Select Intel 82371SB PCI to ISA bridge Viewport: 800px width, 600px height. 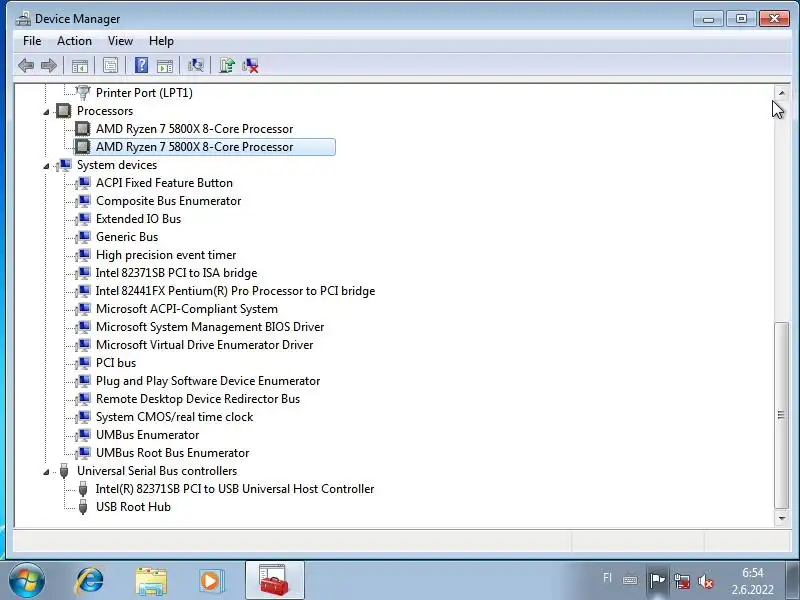pyautogui.click(x=177, y=273)
